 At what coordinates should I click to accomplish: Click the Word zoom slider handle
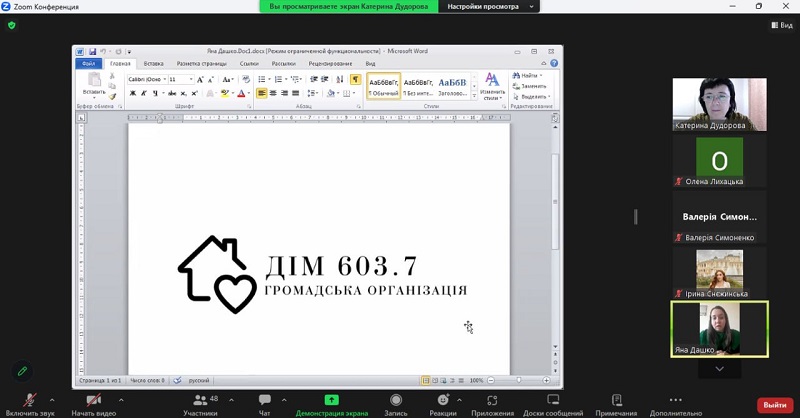519,380
